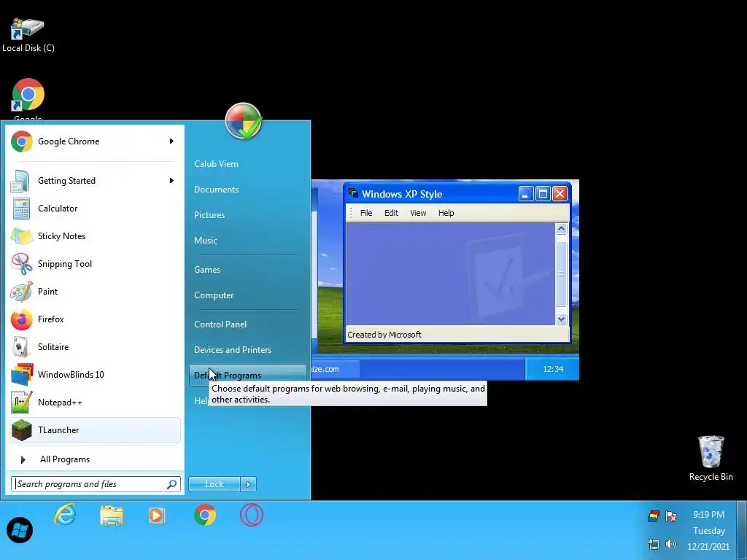Image resolution: width=747 pixels, height=560 pixels.
Task: Launch Opera browser from the taskbar
Action: point(252,516)
